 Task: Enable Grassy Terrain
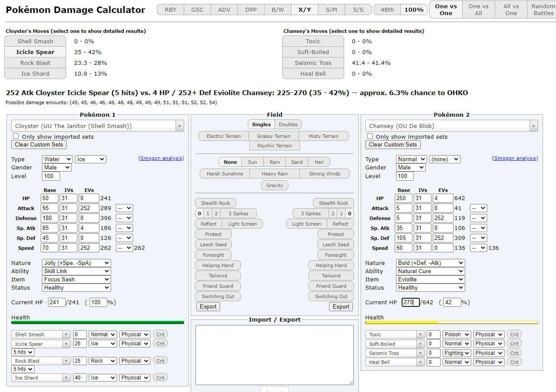coord(274,136)
